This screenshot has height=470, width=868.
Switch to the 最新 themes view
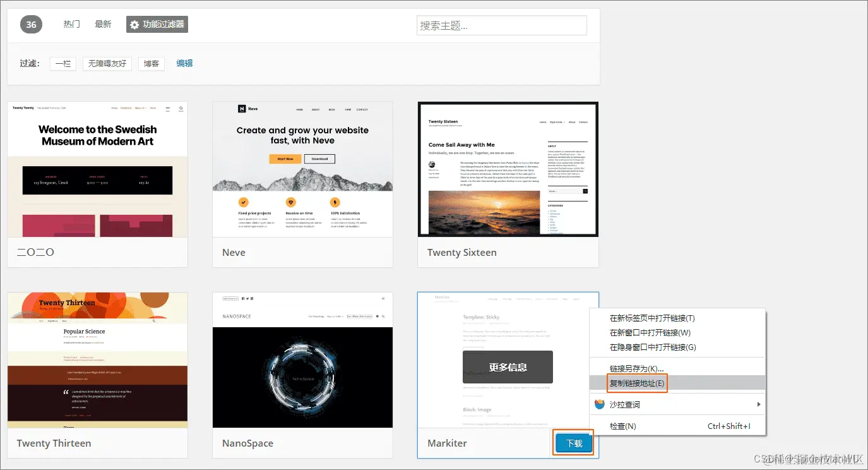103,24
